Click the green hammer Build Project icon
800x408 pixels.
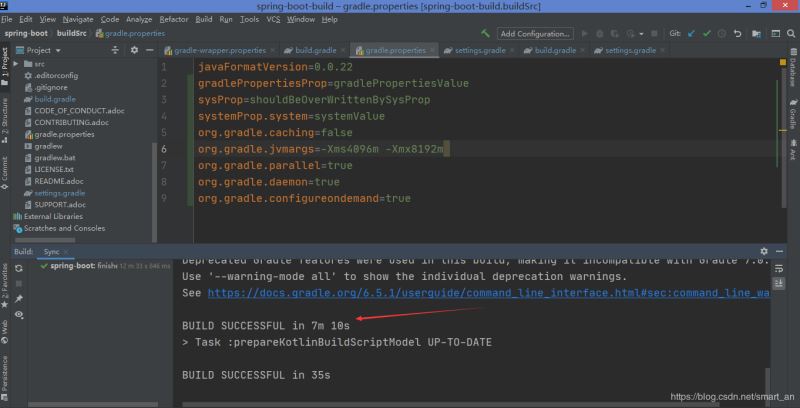[x=485, y=34]
